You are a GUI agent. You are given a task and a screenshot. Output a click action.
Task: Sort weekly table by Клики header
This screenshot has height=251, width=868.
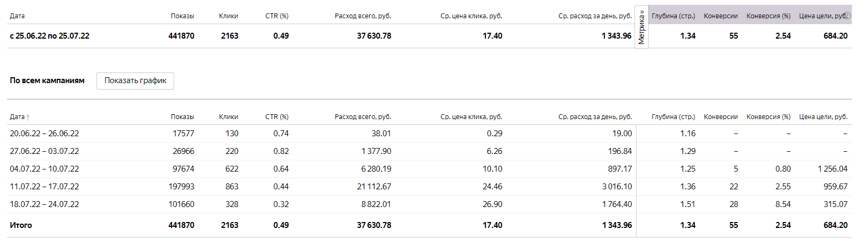pyautogui.click(x=228, y=116)
